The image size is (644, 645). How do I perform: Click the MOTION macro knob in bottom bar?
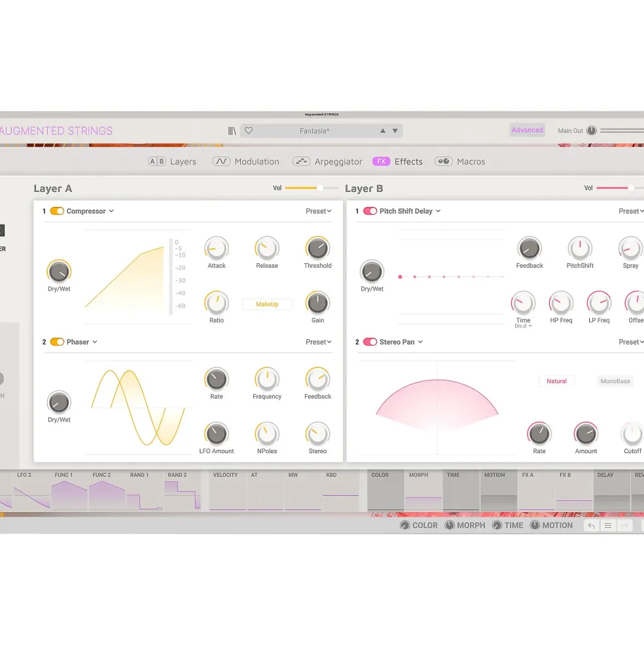tap(535, 525)
